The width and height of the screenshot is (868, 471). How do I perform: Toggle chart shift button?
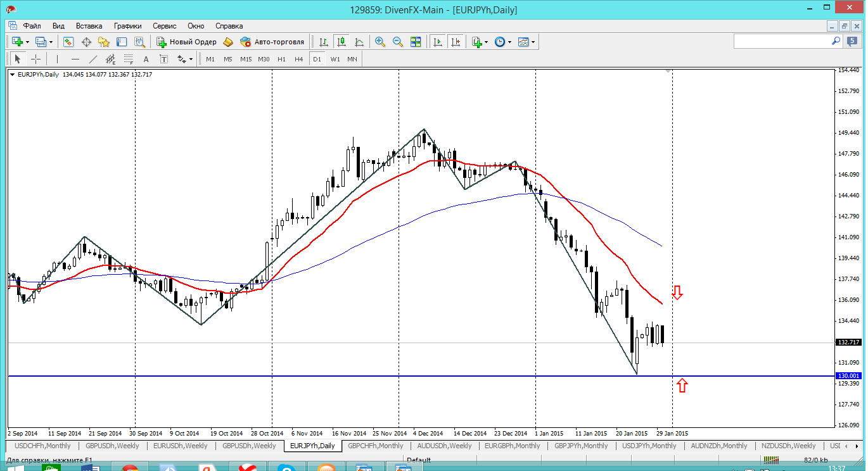click(x=456, y=42)
